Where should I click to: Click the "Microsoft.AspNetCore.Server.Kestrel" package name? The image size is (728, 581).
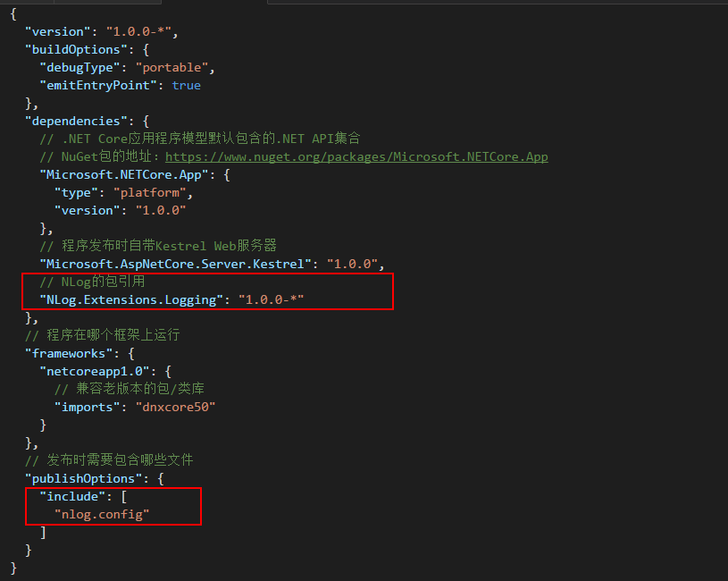(175, 265)
